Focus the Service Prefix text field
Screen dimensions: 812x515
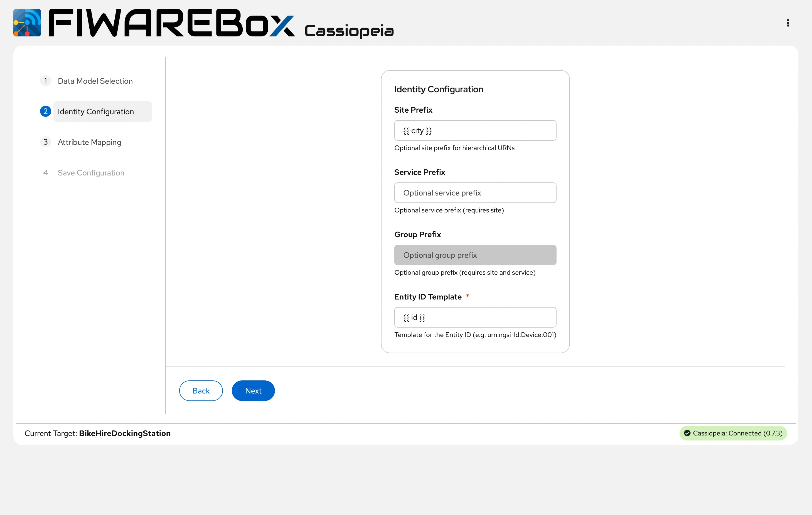point(475,193)
